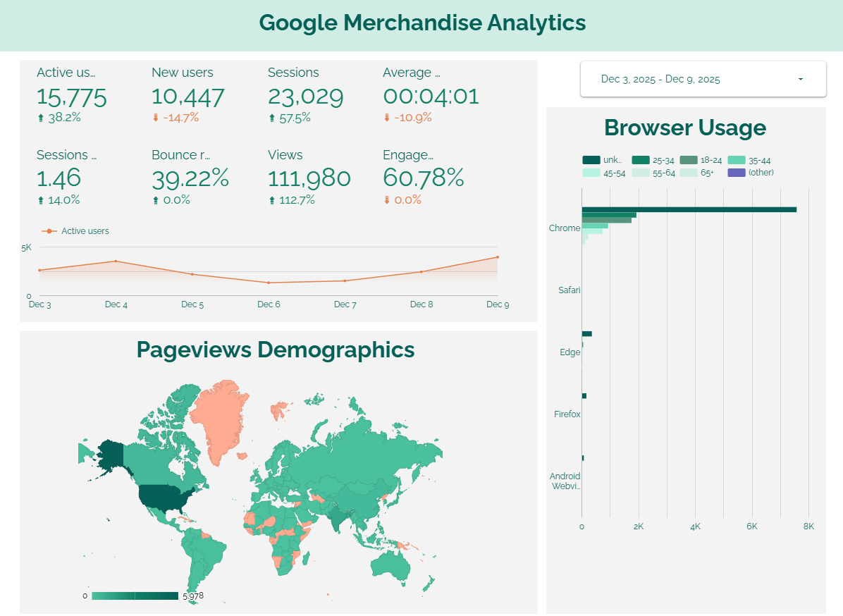Click the 18-24 legend color swatch
The height and width of the screenshot is (616, 843).
tap(688, 160)
